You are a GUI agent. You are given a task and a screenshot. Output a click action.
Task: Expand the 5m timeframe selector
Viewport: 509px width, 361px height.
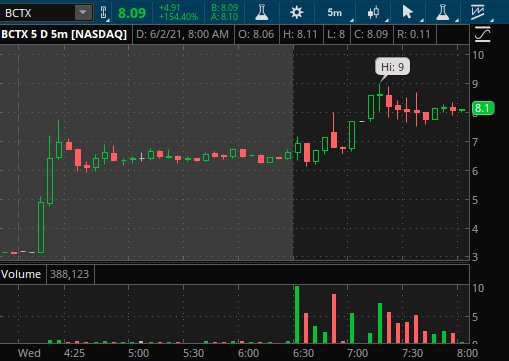[x=335, y=13]
